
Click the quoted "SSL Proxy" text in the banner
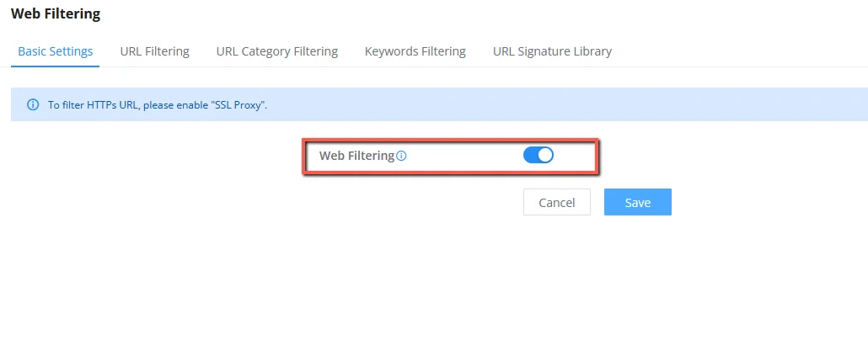236,104
